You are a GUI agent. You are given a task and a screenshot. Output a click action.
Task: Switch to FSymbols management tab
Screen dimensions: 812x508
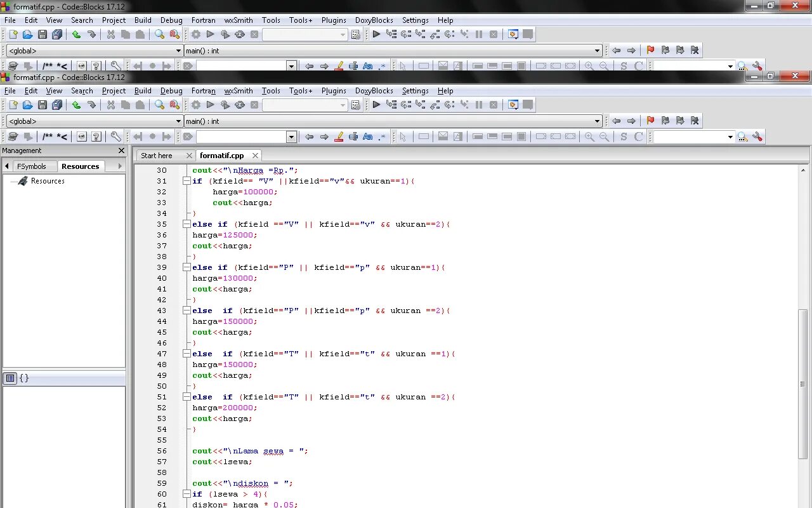(x=32, y=166)
